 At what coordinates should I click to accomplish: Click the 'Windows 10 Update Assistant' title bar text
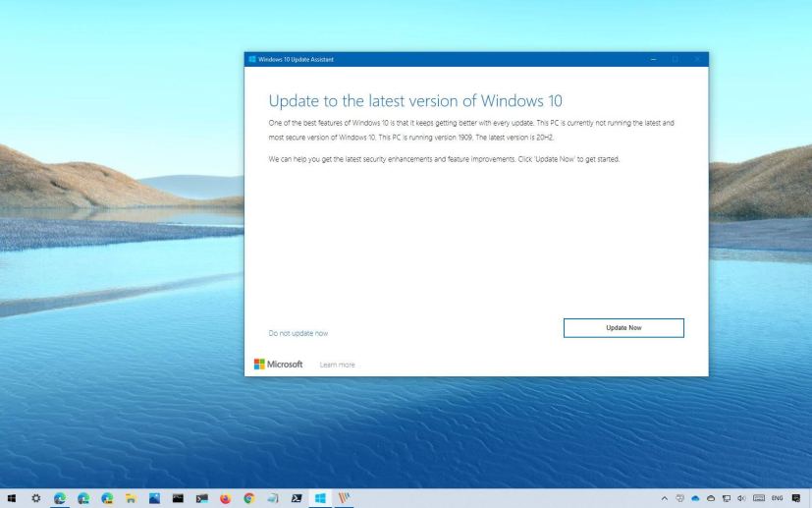(296, 59)
